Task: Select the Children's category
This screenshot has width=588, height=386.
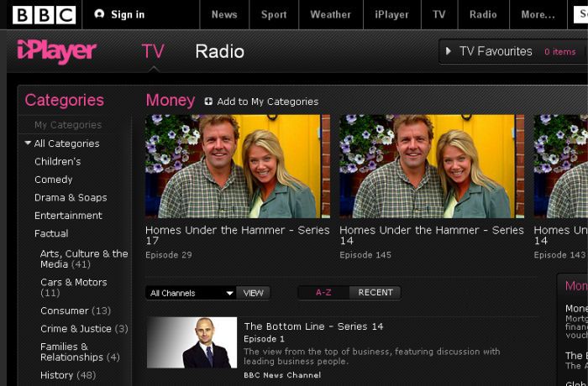Action: pos(57,161)
